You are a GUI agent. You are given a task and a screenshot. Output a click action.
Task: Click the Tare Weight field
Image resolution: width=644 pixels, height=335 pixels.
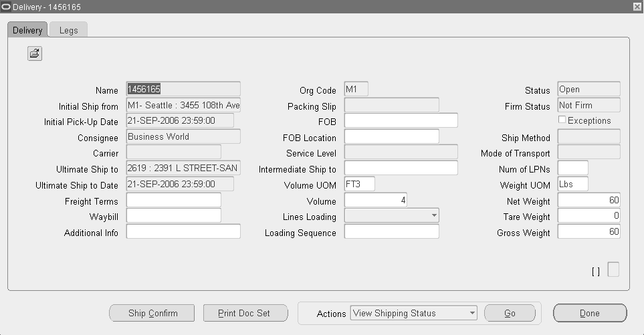click(588, 215)
